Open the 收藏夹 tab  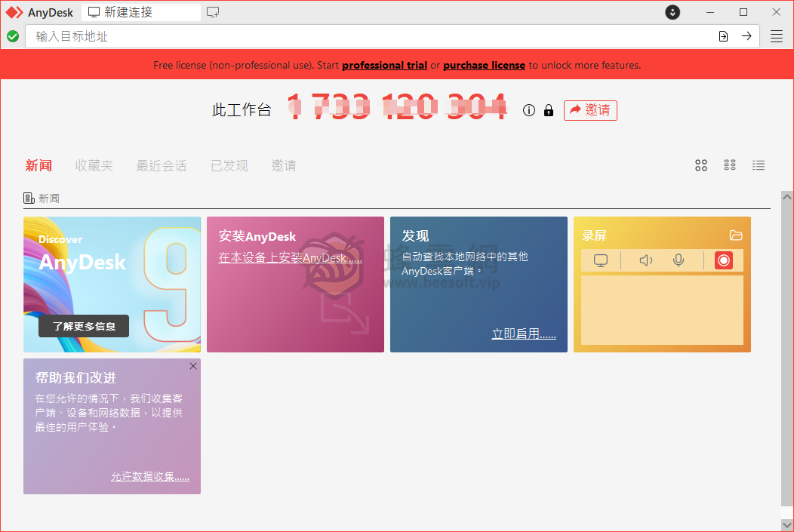(94, 165)
